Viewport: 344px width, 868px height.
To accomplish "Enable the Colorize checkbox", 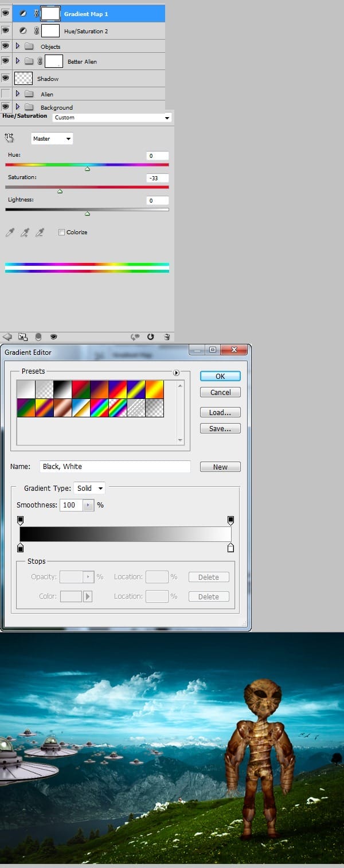I will (61, 232).
